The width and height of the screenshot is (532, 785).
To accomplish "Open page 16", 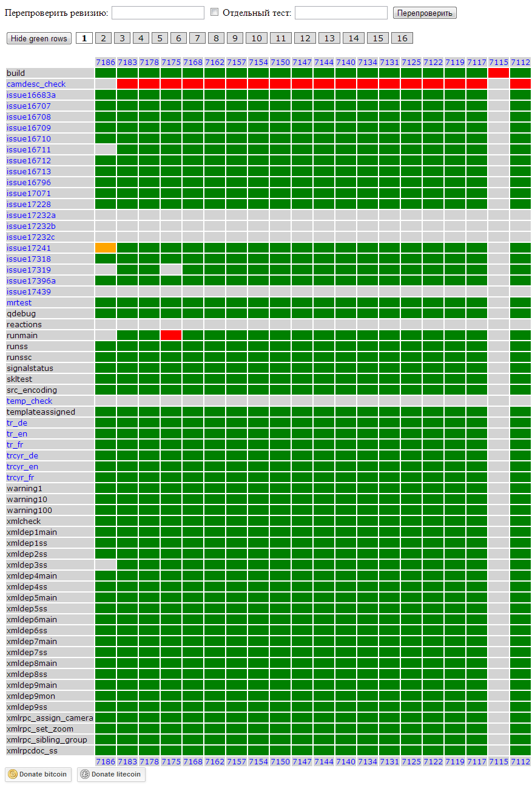I will point(402,38).
